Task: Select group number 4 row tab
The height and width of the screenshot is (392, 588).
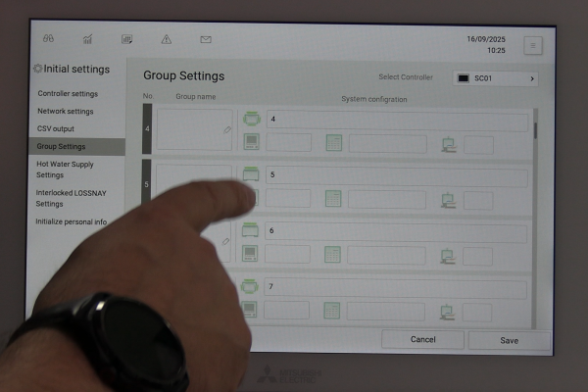Action: (147, 128)
